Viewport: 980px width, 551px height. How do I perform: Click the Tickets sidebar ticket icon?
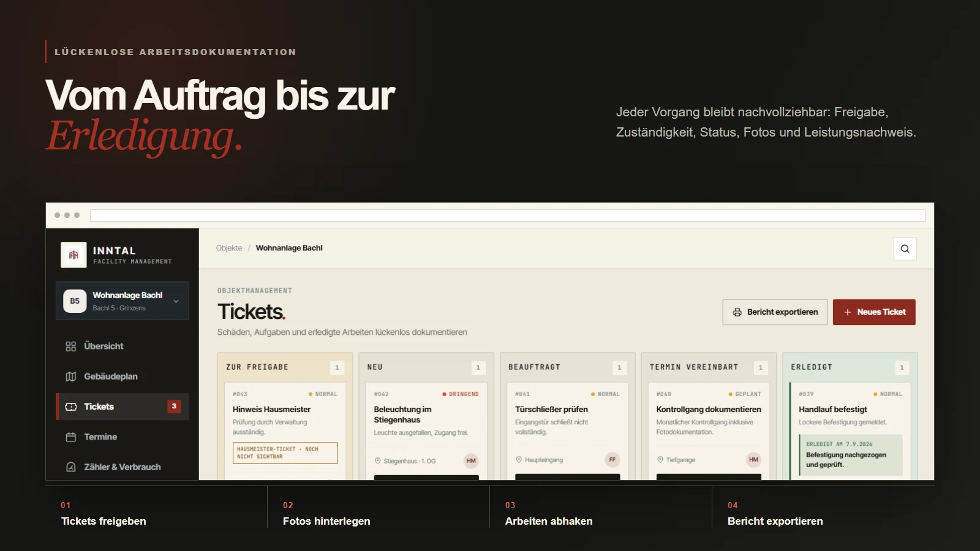pyautogui.click(x=71, y=407)
